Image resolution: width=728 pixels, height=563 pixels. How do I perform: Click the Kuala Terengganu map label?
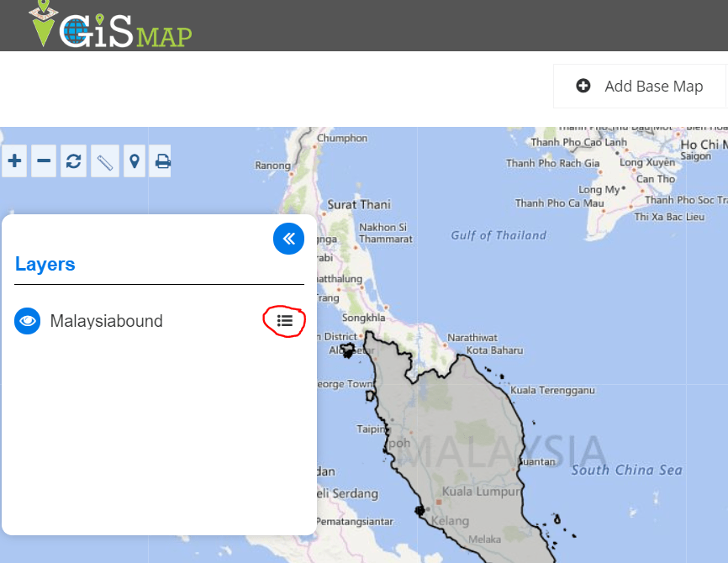[552, 391]
